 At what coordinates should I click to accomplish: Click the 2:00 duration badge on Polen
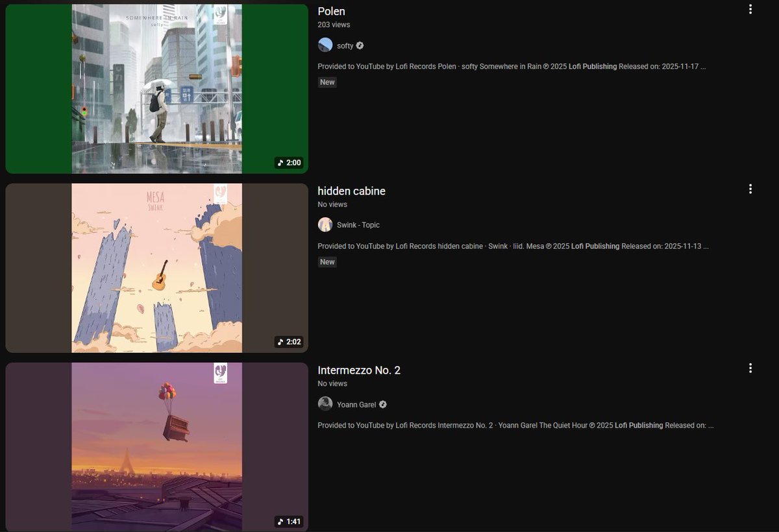(289, 163)
